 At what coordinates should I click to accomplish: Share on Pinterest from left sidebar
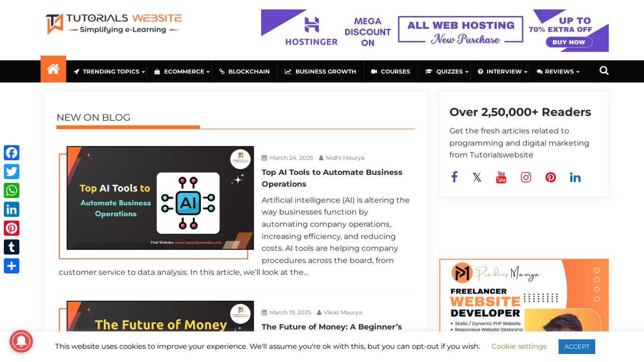(x=12, y=228)
